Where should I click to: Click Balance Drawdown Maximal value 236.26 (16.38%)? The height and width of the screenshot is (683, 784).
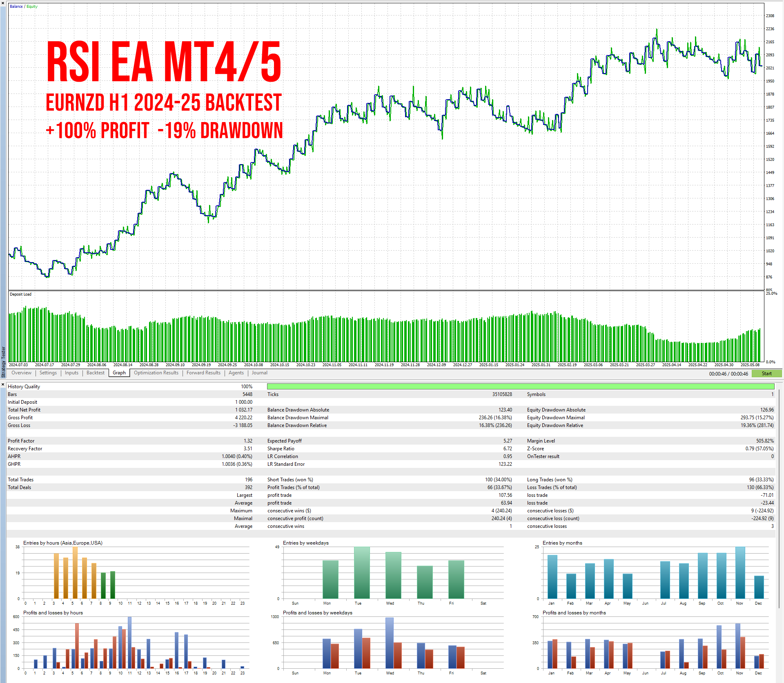coord(495,418)
